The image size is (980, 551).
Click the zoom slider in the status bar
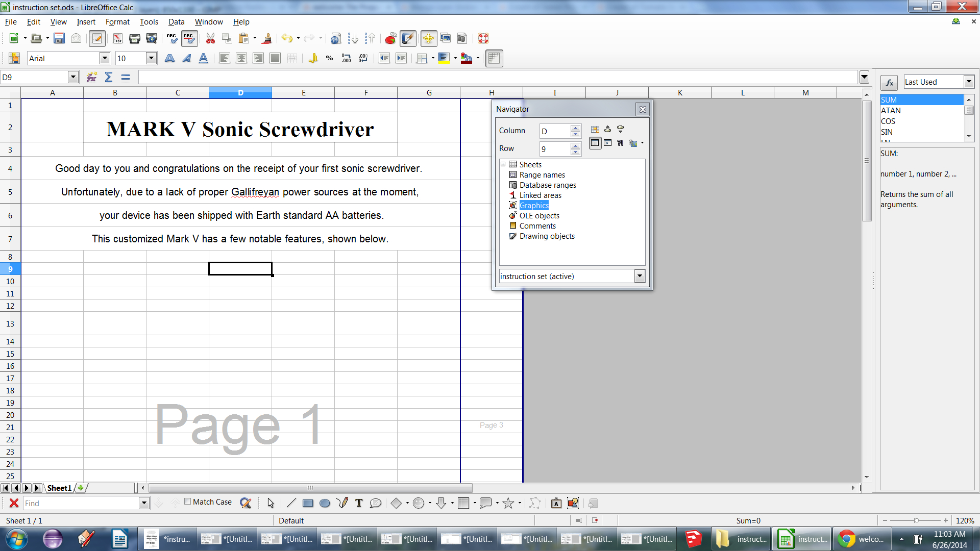click(916, 520)
